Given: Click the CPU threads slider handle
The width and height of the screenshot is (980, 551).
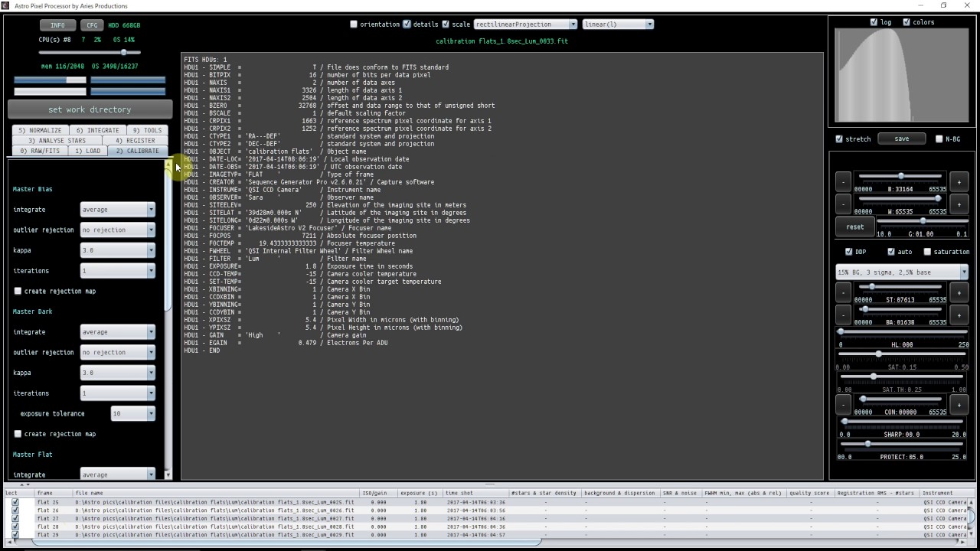Looking at the screenshot, I should 123,52.
